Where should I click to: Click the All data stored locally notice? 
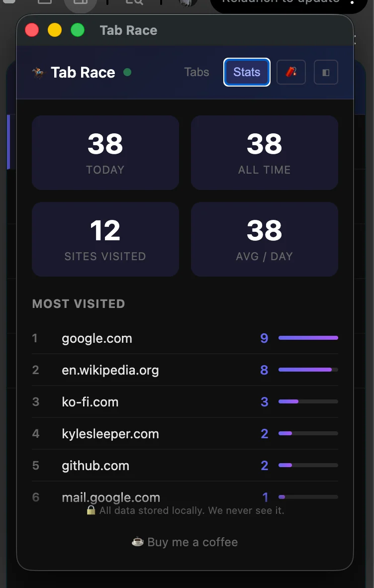(x=191, y=510)
